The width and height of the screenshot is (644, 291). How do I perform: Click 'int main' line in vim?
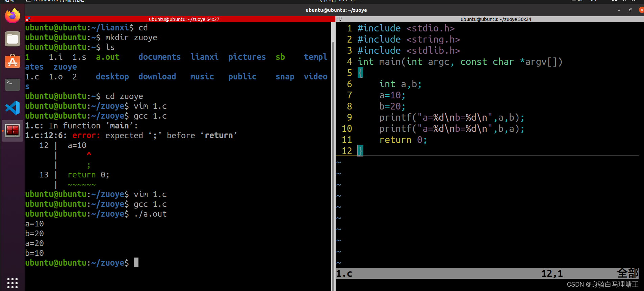(x=460, y=62)
